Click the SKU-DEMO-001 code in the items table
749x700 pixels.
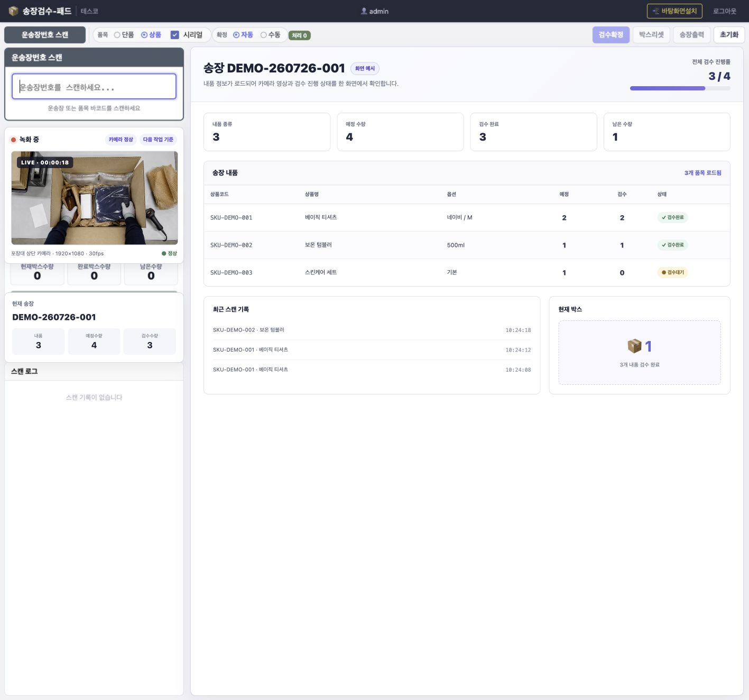[231, 217]
